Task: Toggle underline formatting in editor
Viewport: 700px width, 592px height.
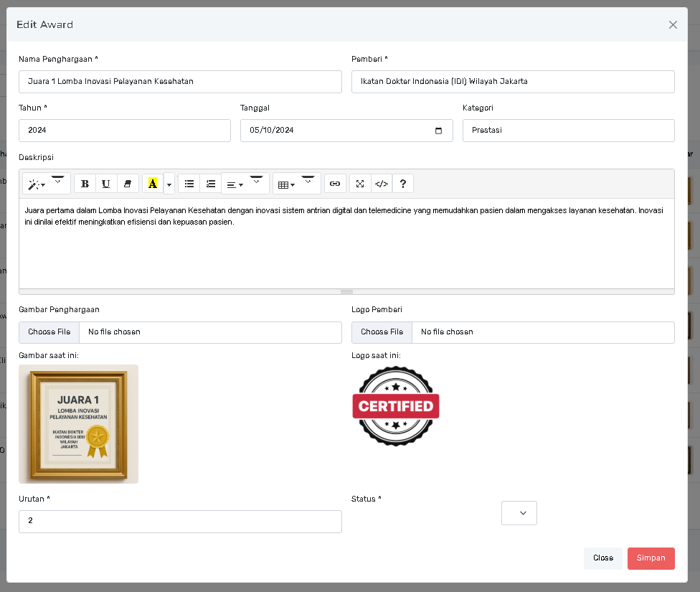Action: pos(106,184)
